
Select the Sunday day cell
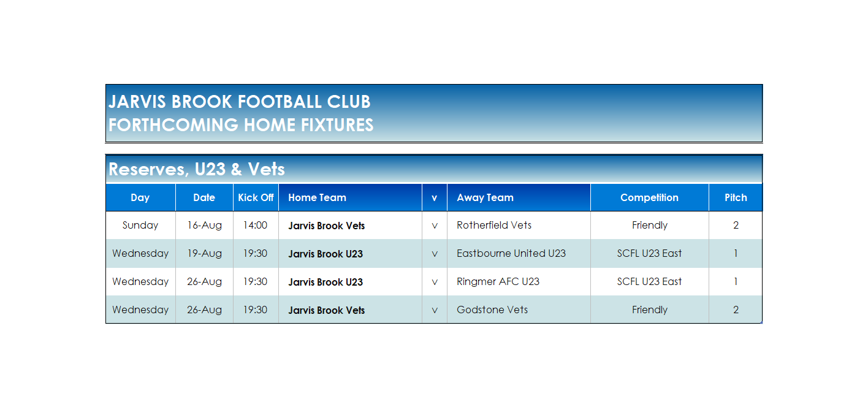140,225
